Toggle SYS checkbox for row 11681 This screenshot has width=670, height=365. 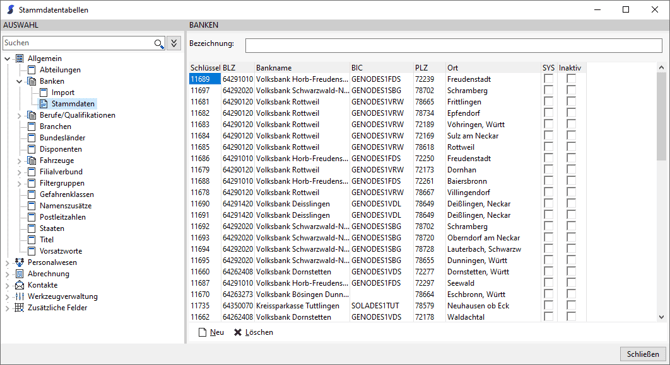(x=548, y=102)
